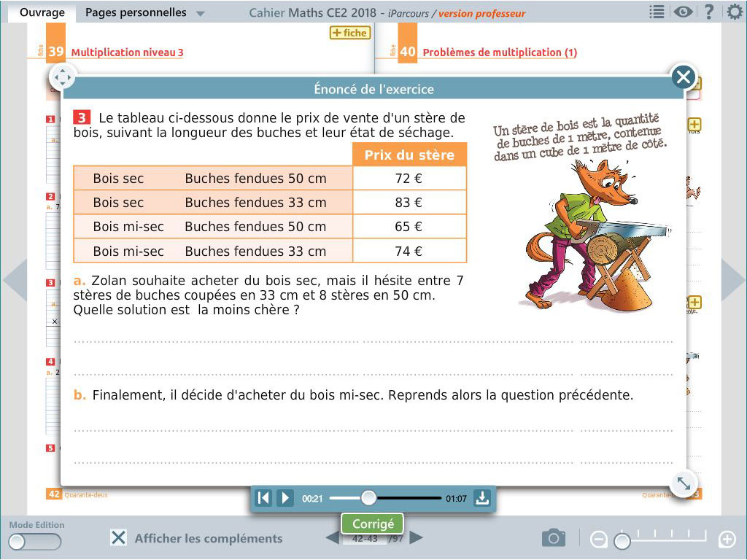This screenshot has height=560, width=747.
Task: Go to next page with right arrow
Action: 732,281
